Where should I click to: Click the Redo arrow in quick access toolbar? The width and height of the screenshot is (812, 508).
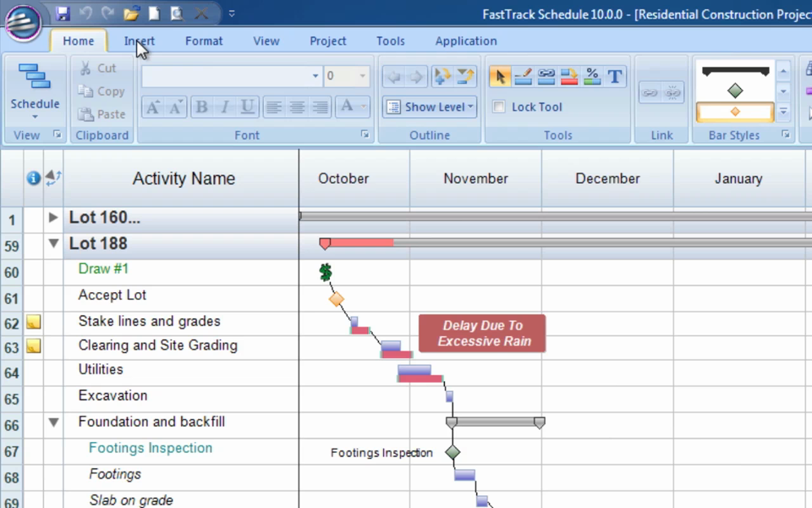tap(107, 14)
